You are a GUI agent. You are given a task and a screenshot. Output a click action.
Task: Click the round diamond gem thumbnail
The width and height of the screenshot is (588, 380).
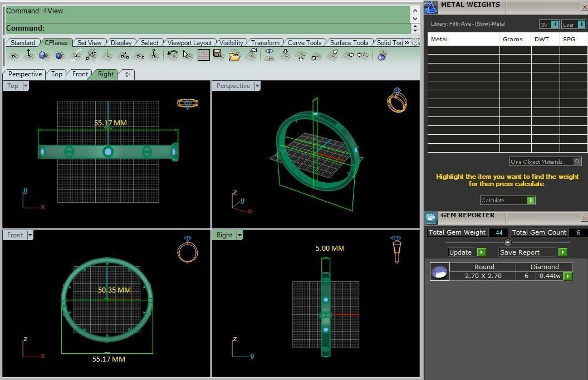[x=439, y=271]
